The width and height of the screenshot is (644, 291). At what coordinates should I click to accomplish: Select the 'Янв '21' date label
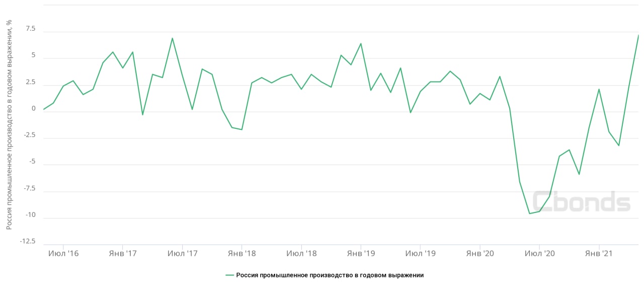click(599, 254)
